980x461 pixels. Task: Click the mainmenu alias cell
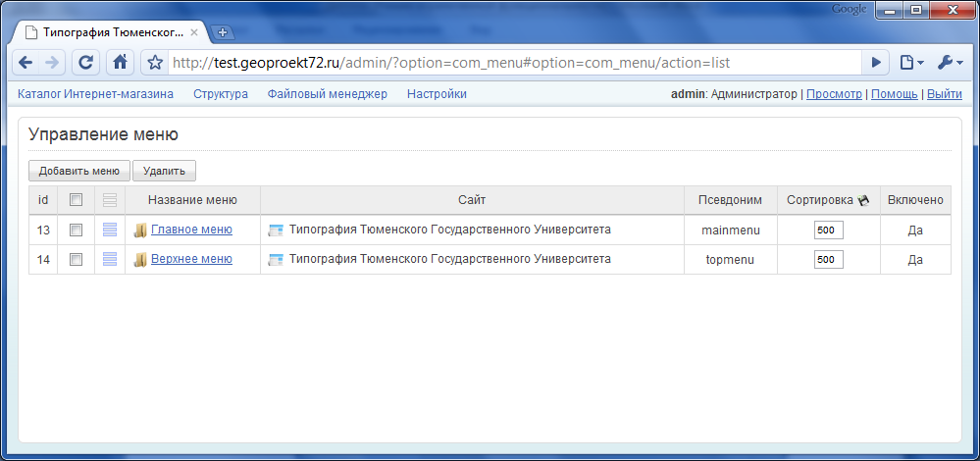[731, 230]
